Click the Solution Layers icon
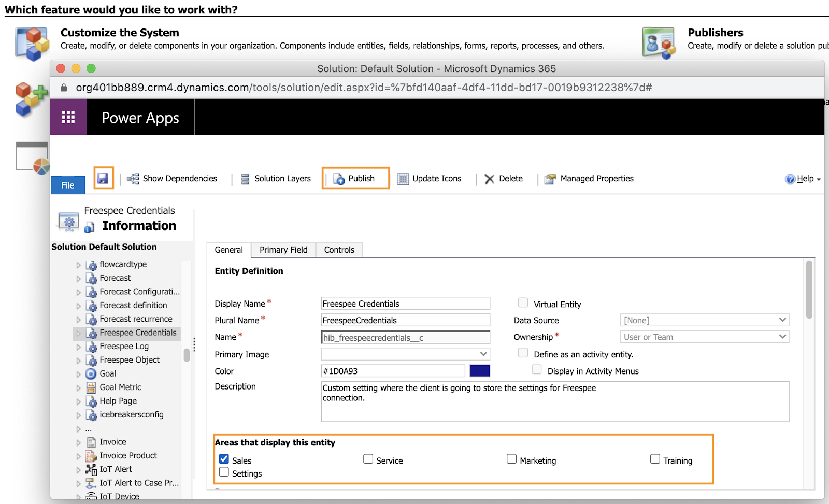This screenshot has height=504, width=829. click(246, 179)
